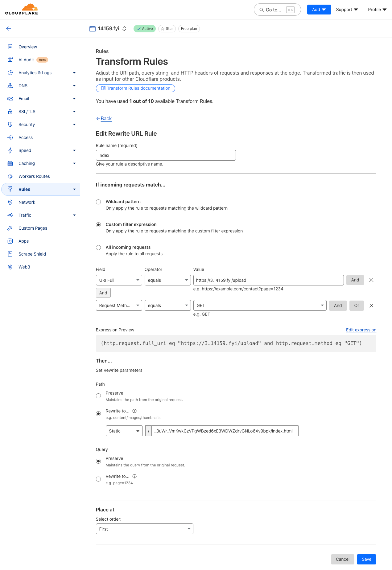
Task: Open the Edit expression link
Action: pyautogui.click(x=361, y=330)
